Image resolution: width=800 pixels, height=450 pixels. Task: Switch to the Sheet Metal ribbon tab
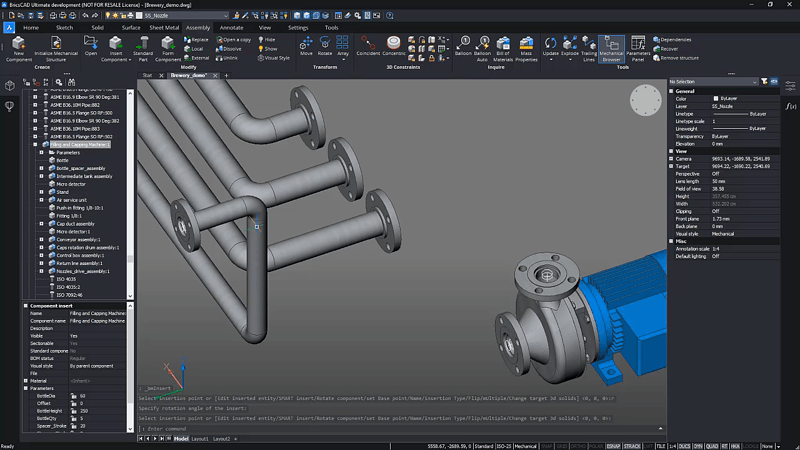pyautogui.click(x=164, y=28)
